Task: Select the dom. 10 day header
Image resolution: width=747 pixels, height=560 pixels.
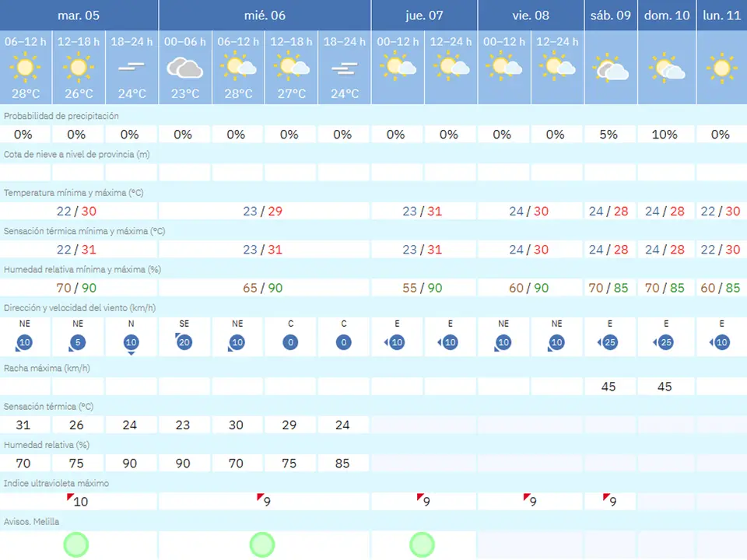Action: (667, 16)
